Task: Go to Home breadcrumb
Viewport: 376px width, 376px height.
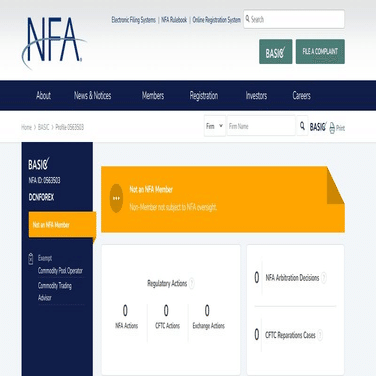Action: click(x=26, y=127)
